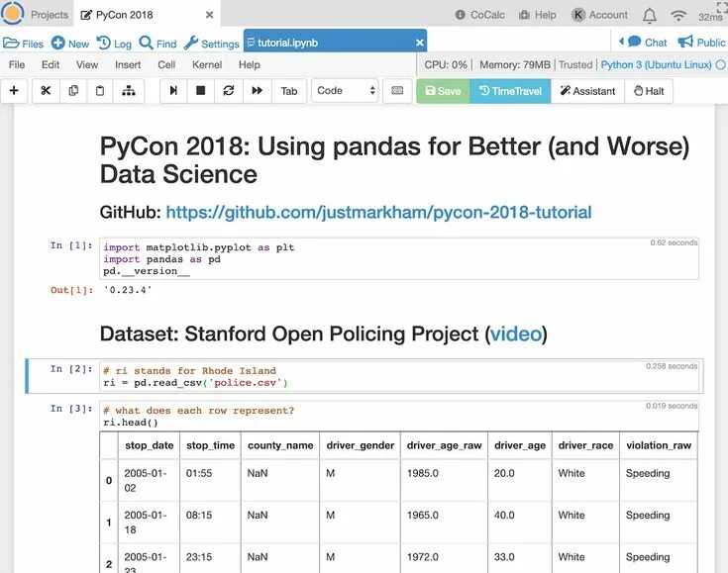Screen dimensions: 728x573
Task: Open the File menu
Action: click(x=17, y=64)
